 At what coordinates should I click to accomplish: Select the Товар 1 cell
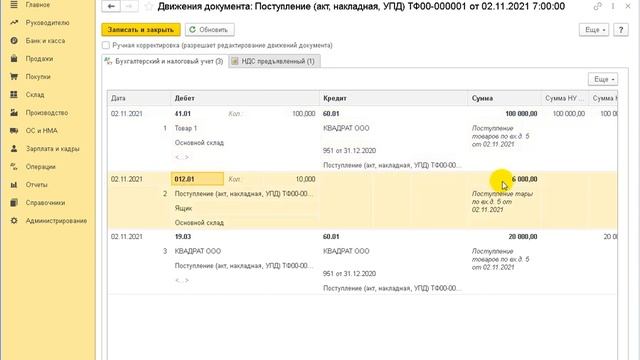(x=186, y=128)
